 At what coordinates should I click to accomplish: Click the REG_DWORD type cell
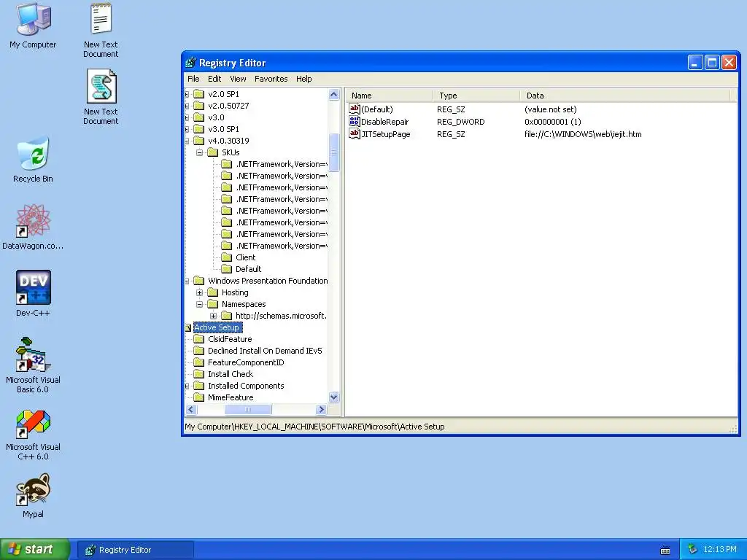pyautogui.click(x=461, y=122)
